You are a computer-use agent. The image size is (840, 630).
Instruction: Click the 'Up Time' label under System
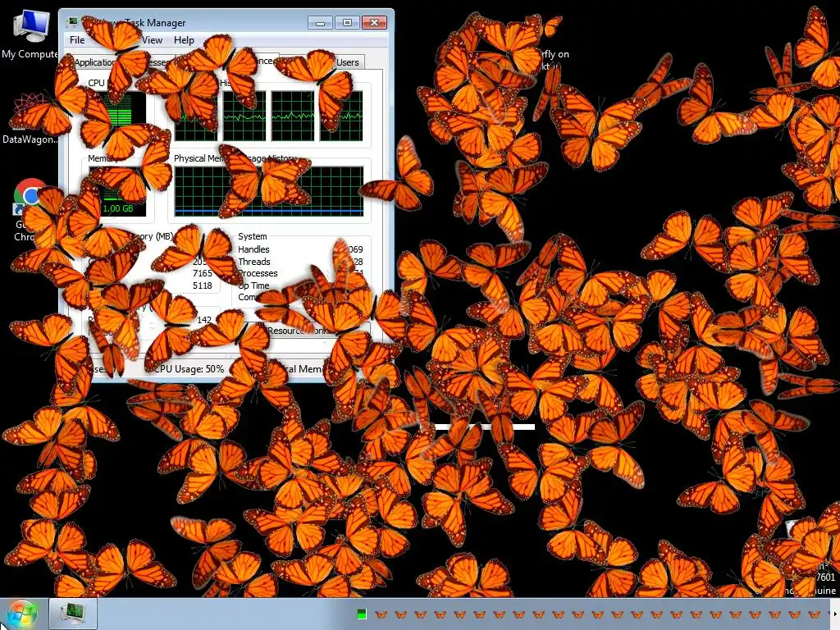coord(253,285)
